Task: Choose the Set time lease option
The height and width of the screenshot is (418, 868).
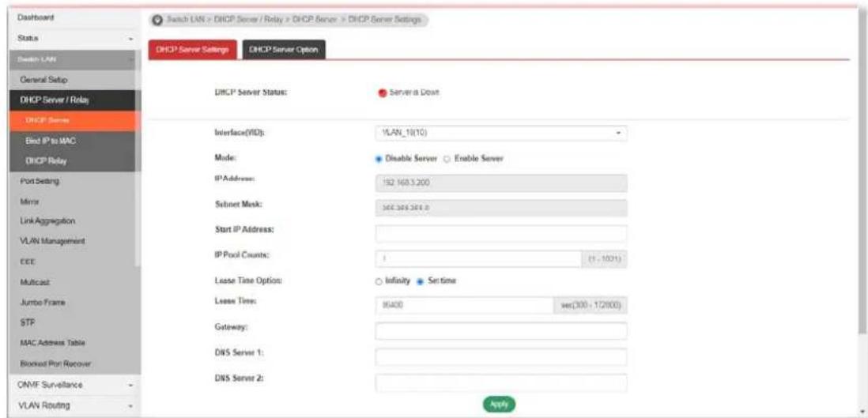Action: click(x=420, y=281)
